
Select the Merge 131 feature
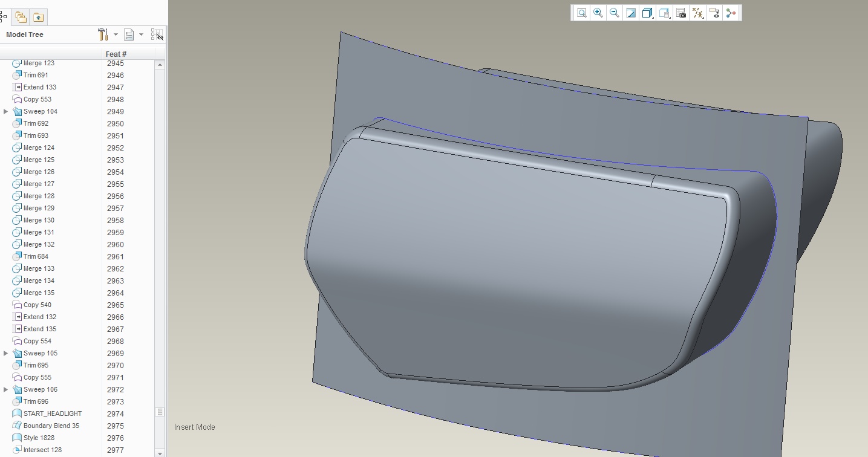[x=39, y=232]
